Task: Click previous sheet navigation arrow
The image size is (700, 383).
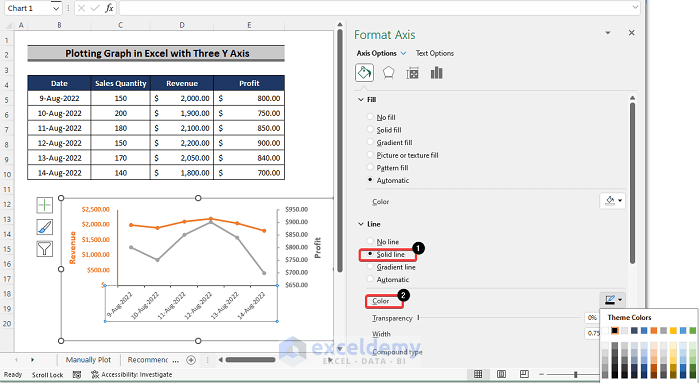Action: [16, 359]
